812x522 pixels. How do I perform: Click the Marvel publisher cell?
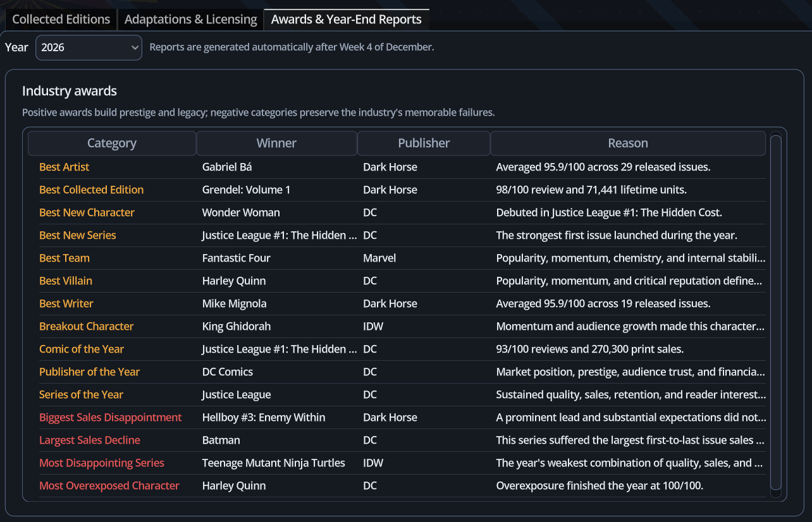tap(379, 258)
